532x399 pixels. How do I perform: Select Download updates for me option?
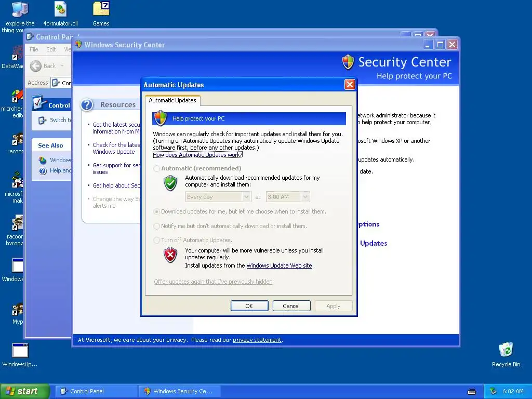pyautogui.click(x=156, y=211)
